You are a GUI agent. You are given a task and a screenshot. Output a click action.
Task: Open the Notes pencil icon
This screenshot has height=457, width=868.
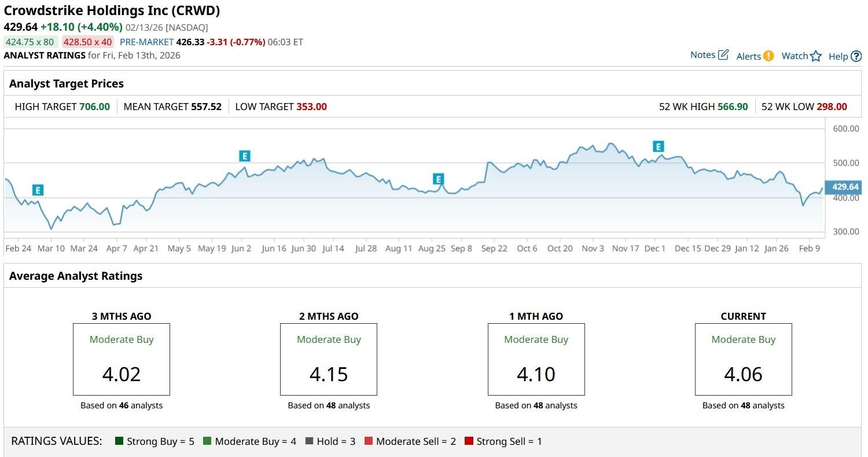723,55
